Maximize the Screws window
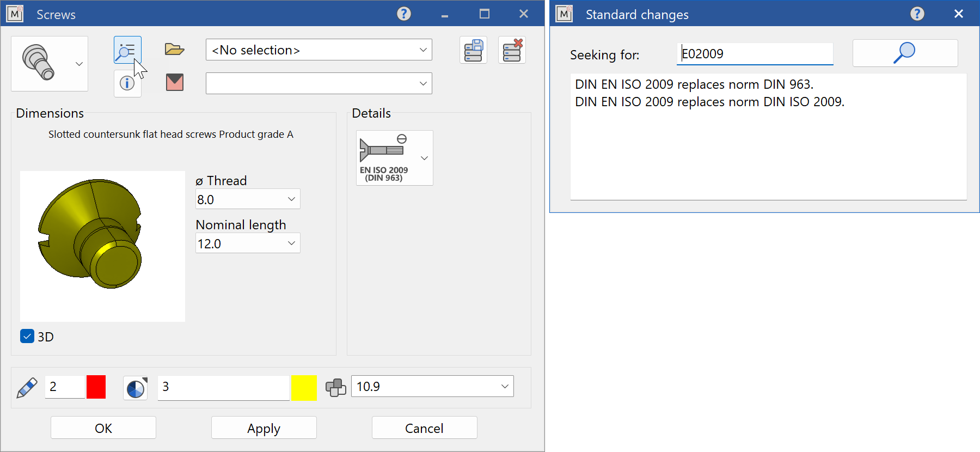 [x=485, y=14]
